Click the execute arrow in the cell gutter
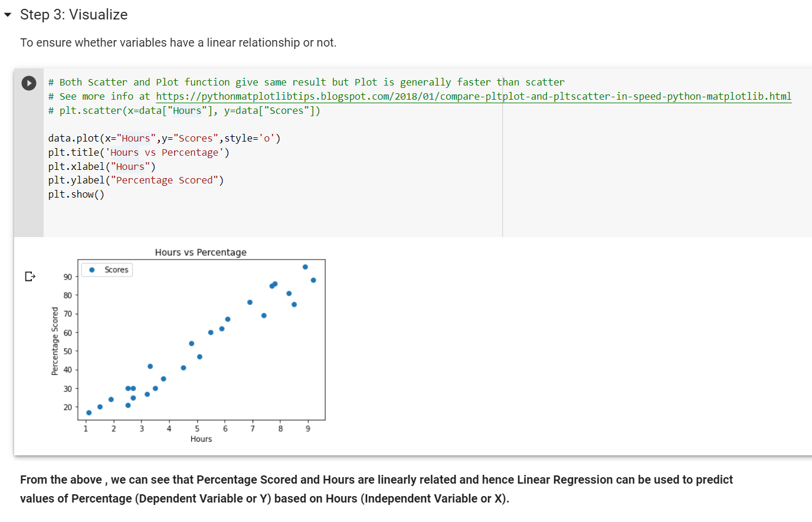Screen dimensions: 812x522 tap(29, 83)
